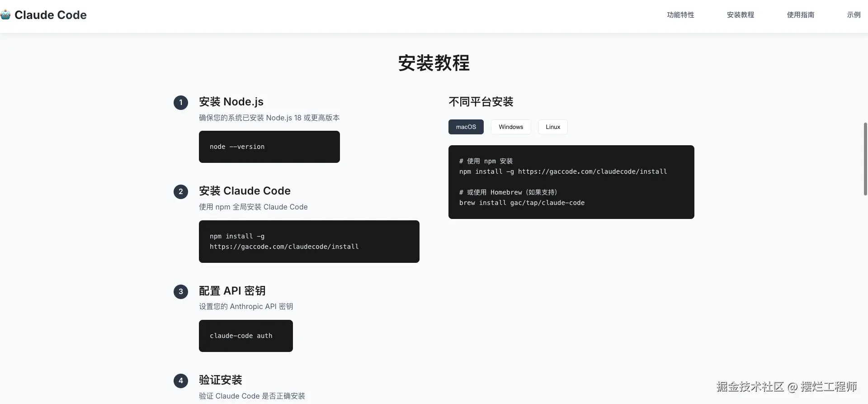This screenshot has height=404, width=868.
Task: Open the 功能特性 navigation link
Action: [x=680, y=15]
